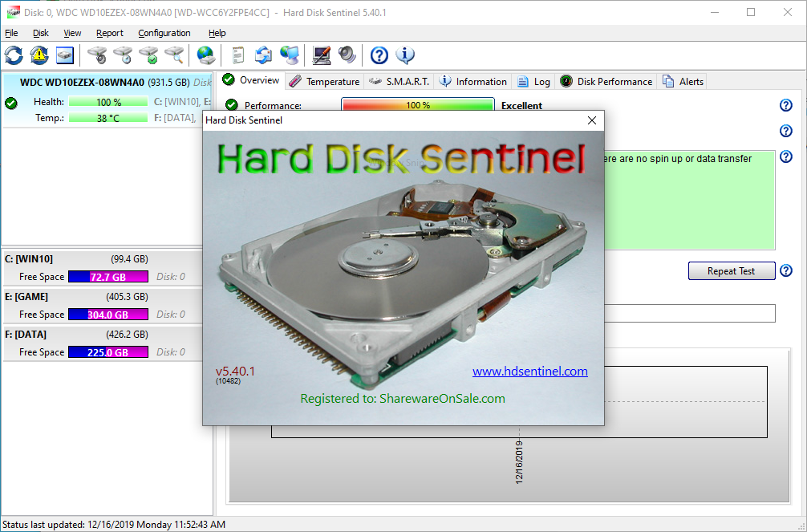Viewport: 807px width, 532px height.
Task: Switch to the Log tab
Action: (x=533, y=81)
